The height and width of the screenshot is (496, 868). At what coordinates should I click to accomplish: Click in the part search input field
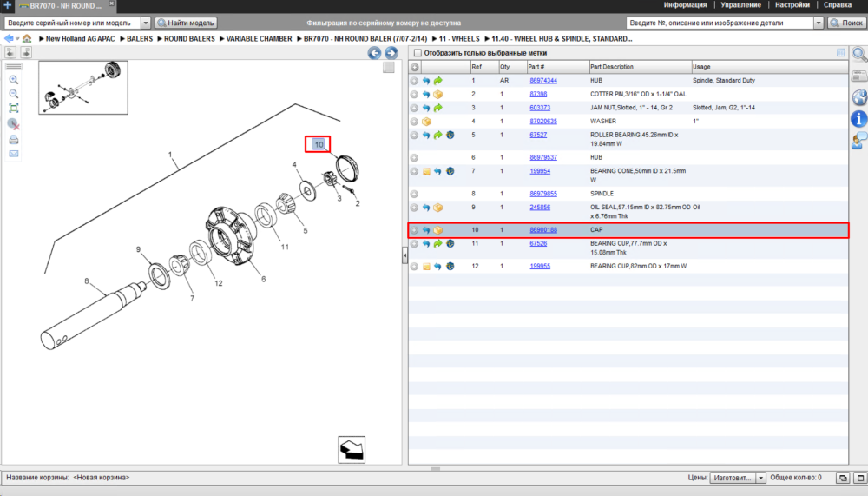pos(720,23)
